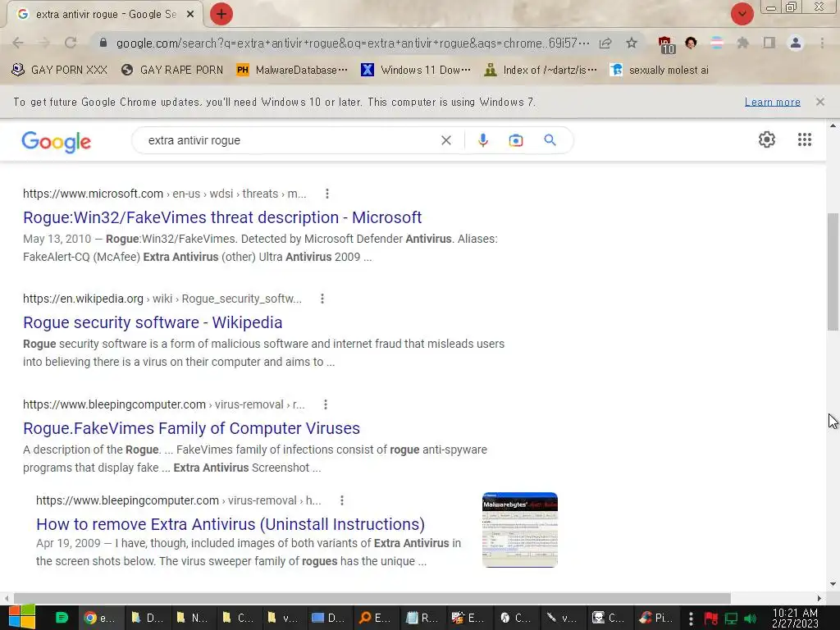Clear the search query with X

(445, 140)
